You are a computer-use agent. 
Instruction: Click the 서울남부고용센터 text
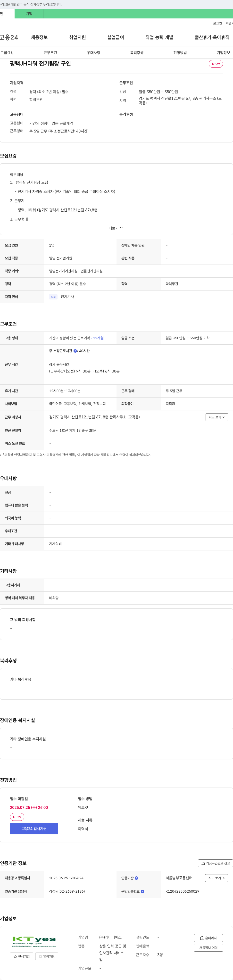(179, 878)
